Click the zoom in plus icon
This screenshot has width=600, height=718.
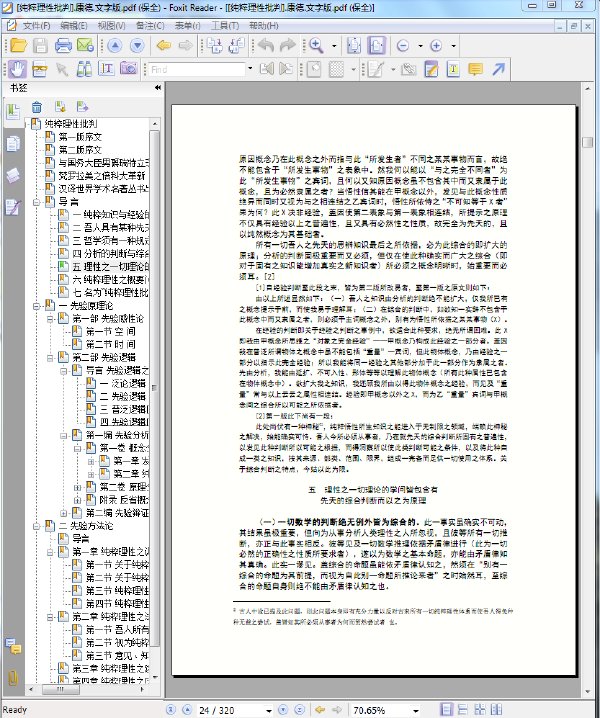point(436,45)
